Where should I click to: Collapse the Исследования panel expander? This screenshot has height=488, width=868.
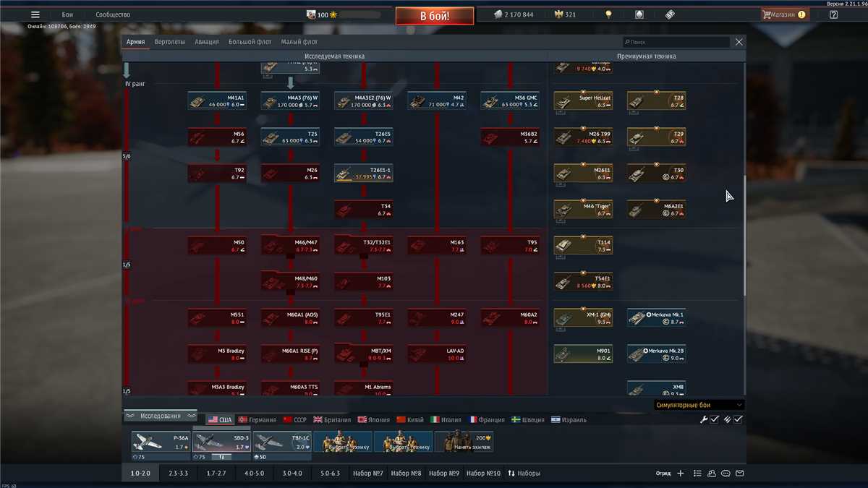point(161,416)
